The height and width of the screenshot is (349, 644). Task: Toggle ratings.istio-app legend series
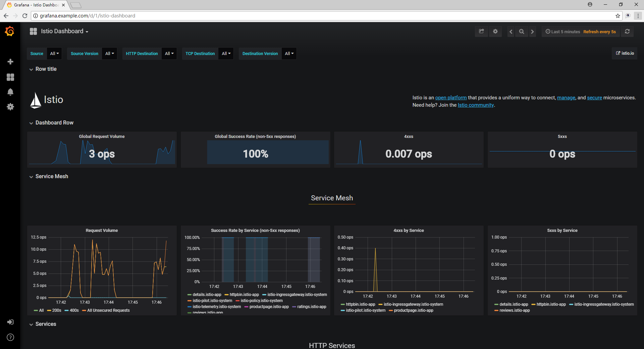[312, 307]
